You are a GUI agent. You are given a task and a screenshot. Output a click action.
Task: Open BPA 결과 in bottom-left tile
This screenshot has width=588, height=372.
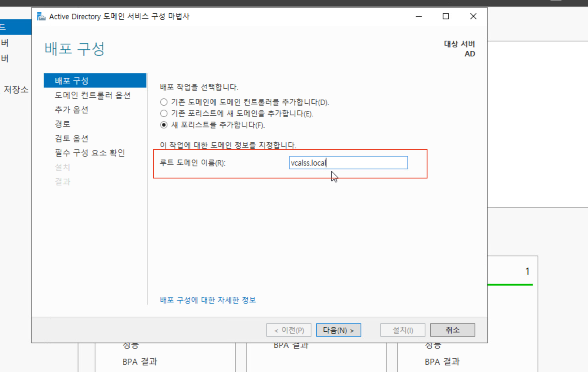pos(140,362)
